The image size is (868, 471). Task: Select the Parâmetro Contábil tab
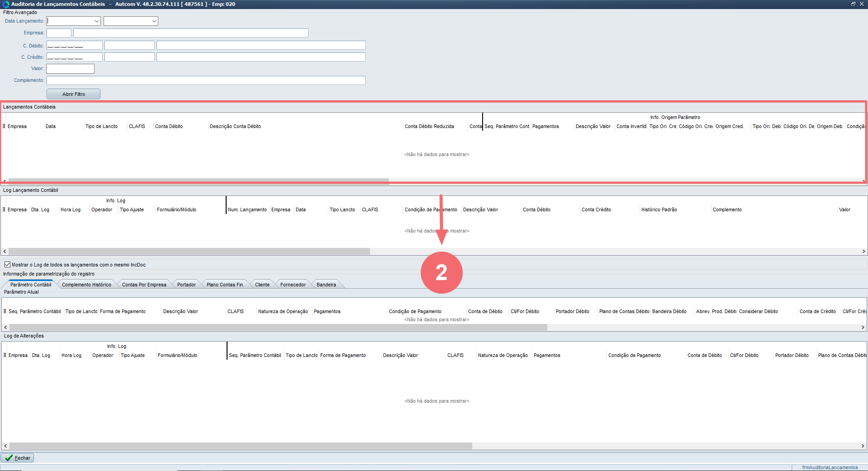click(x=31, y=285)
